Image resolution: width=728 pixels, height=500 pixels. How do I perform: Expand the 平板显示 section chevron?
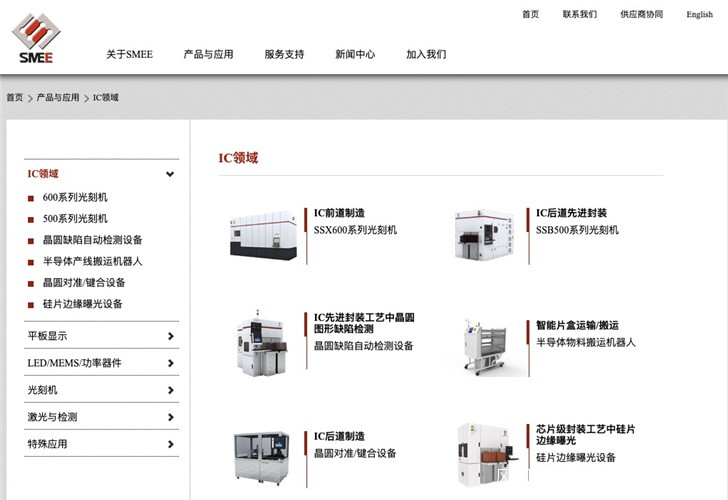click(x=170, y=336)
